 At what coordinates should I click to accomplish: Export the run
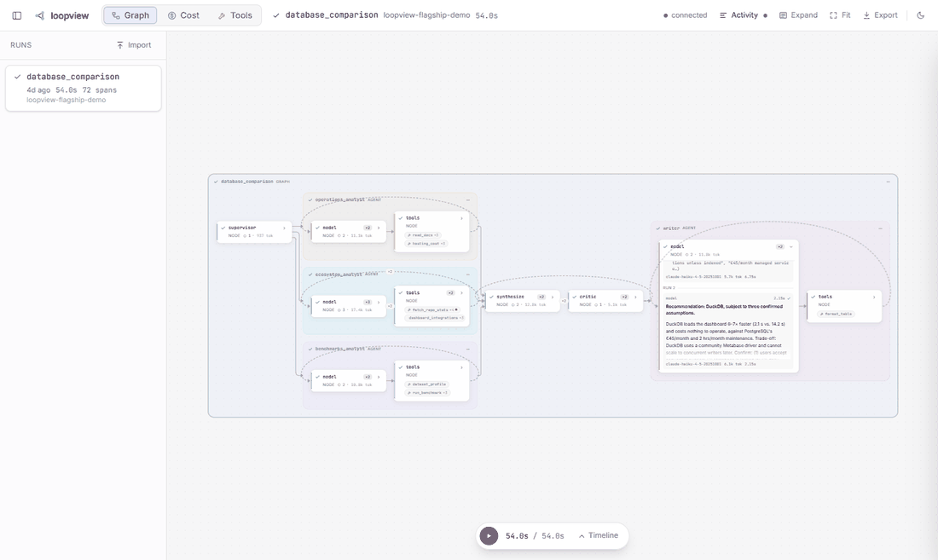(880, 15)
